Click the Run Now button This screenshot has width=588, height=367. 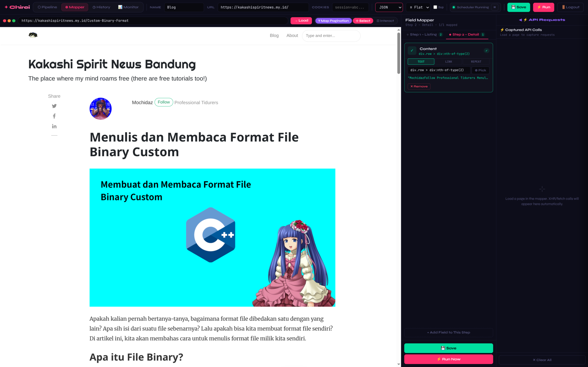(x=449, y=359)
